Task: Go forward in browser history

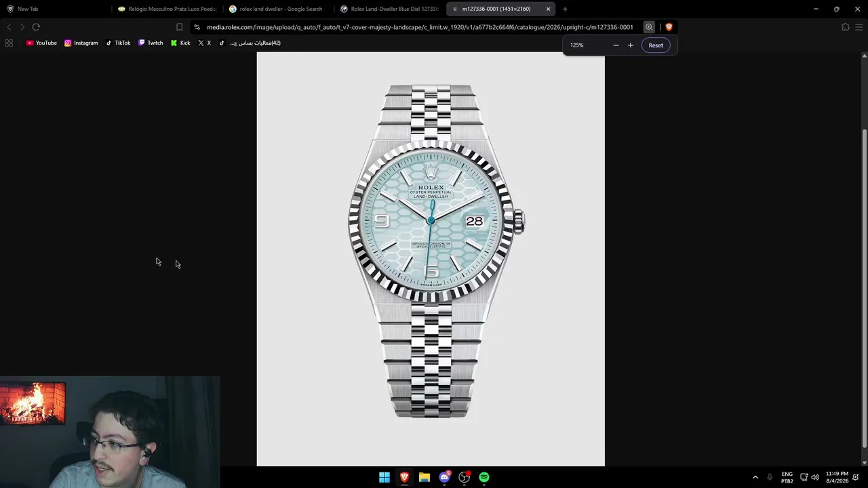Action: pyautogui.click(x=22, y=27)
